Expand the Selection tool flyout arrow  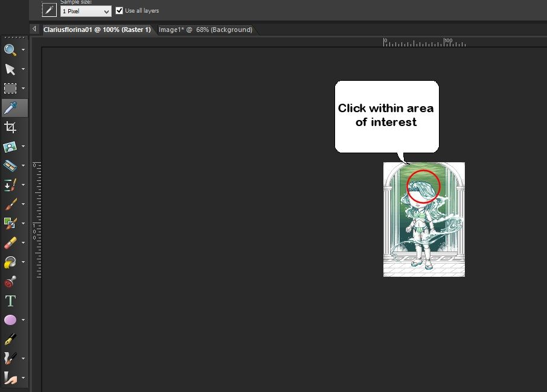23,89
